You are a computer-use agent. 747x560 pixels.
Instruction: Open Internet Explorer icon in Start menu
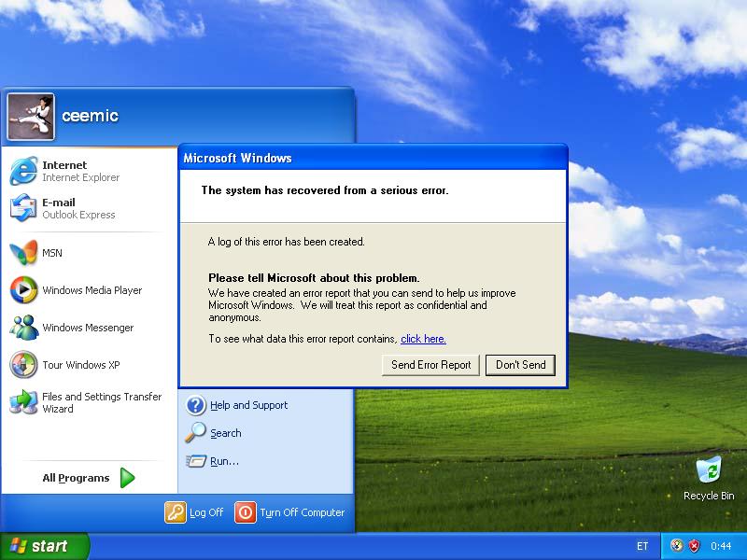(23, 171)
